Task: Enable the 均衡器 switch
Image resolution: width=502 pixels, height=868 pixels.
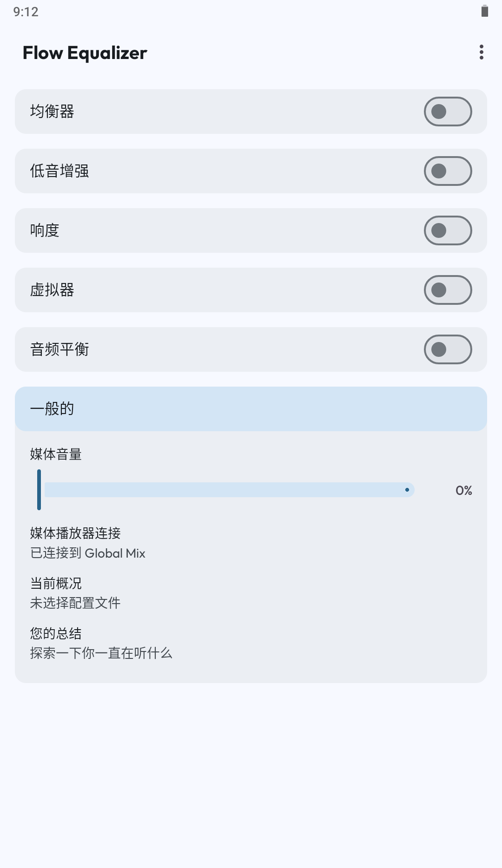Action: pos(448,112)
